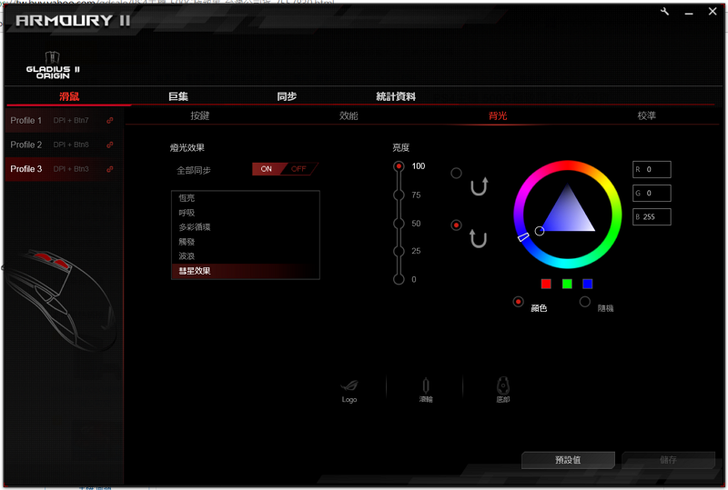This screenshot has height=490, width=728.
Task: Click the 儲存 save button
Action: pos(668,460)
